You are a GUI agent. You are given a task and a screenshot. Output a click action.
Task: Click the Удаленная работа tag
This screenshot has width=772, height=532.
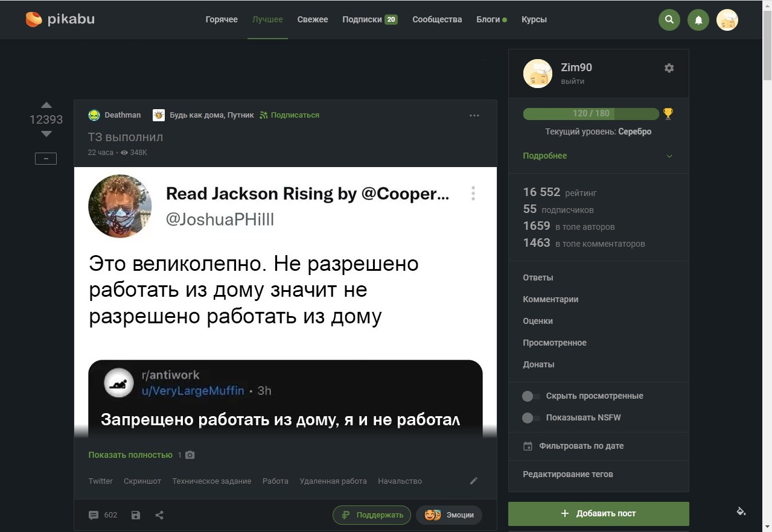click(x=333, y=481)
